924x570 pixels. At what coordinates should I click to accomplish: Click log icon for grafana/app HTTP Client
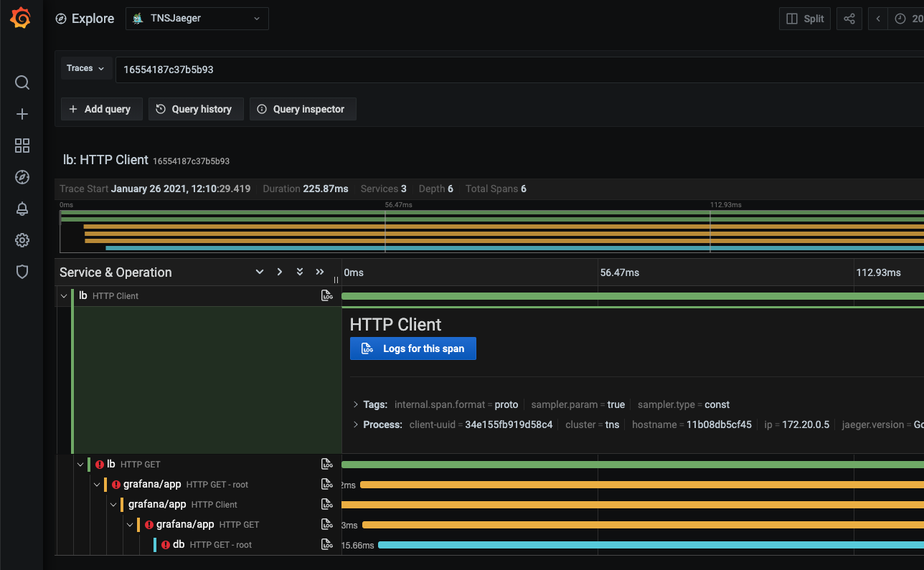coord(327,505)
